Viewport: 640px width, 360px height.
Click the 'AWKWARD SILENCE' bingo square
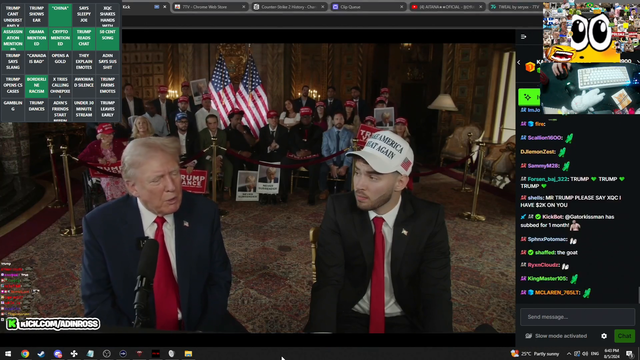pyautogui.click(x=84, y=86)
